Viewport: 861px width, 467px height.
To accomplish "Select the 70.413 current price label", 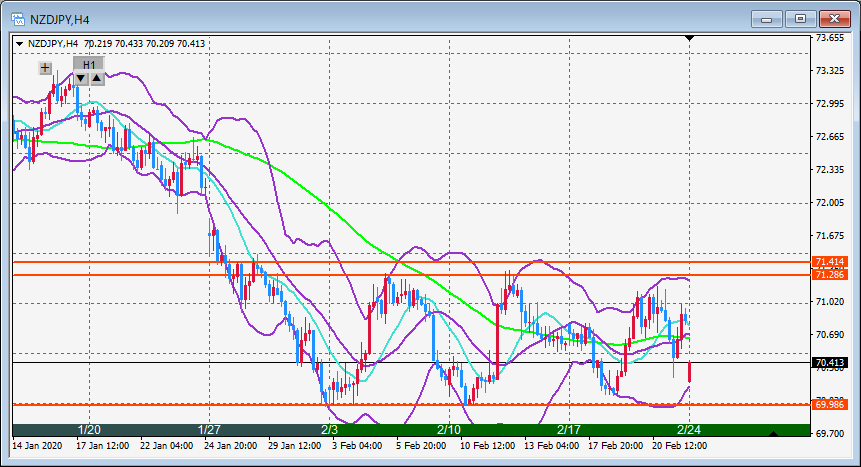I will (830, 363).
